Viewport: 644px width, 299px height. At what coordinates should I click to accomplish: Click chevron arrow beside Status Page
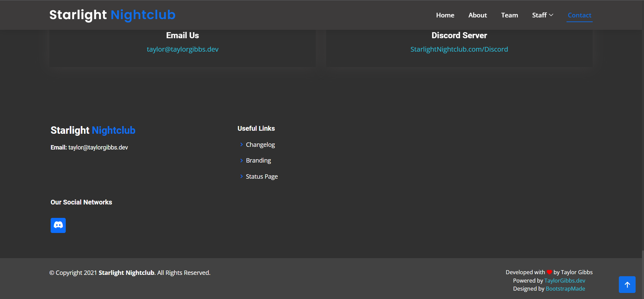coord(241,176)
